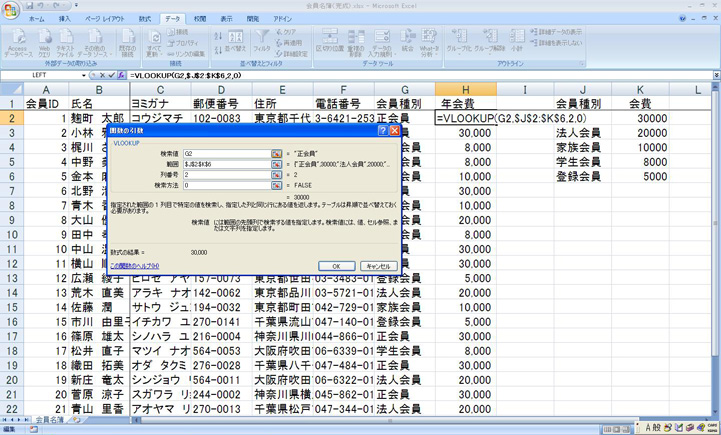Viewport: 721px width, 435px height.
Task: Click the dialog help question mark button
Action: [x=383, y=131]
